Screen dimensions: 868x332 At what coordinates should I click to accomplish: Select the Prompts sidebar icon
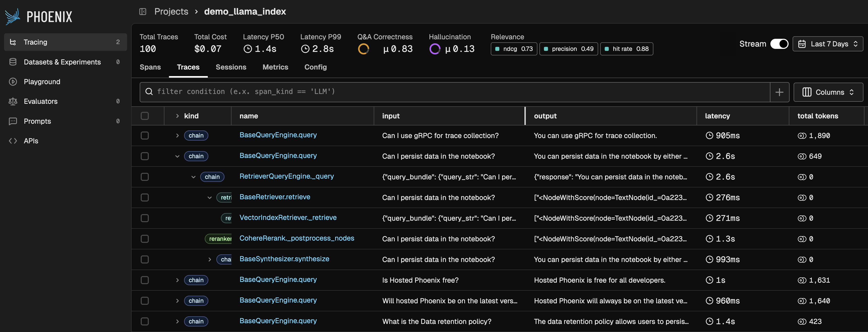click(x=13, y=121)
